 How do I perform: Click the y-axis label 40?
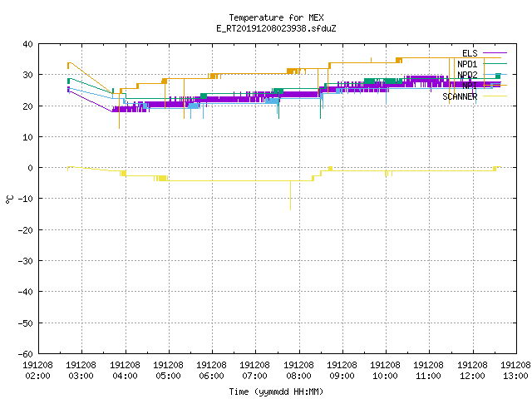coord(27,44)
